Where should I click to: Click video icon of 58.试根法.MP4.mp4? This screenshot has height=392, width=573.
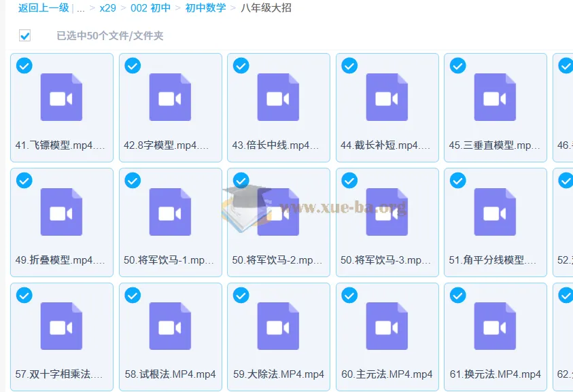[x=170, y=326]
